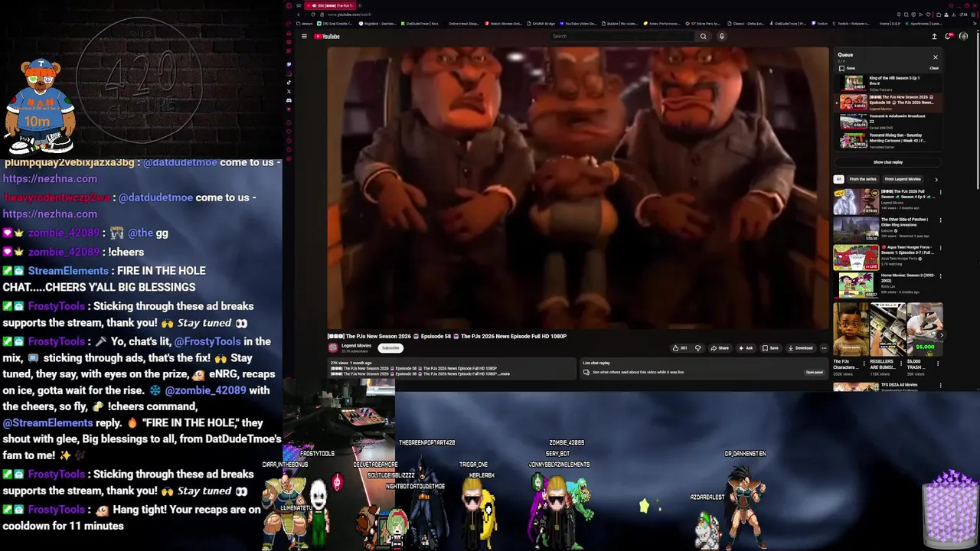Download the video

(800, 348)
